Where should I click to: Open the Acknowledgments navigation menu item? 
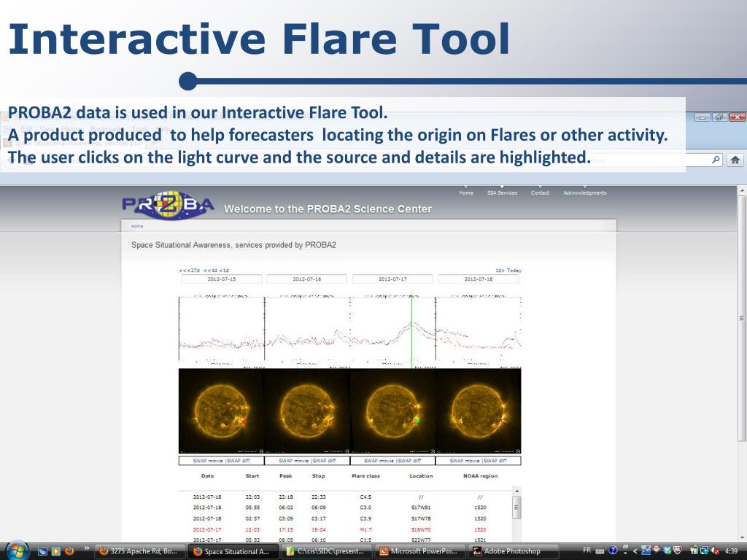pyautogui.click(x=584, y=192)
